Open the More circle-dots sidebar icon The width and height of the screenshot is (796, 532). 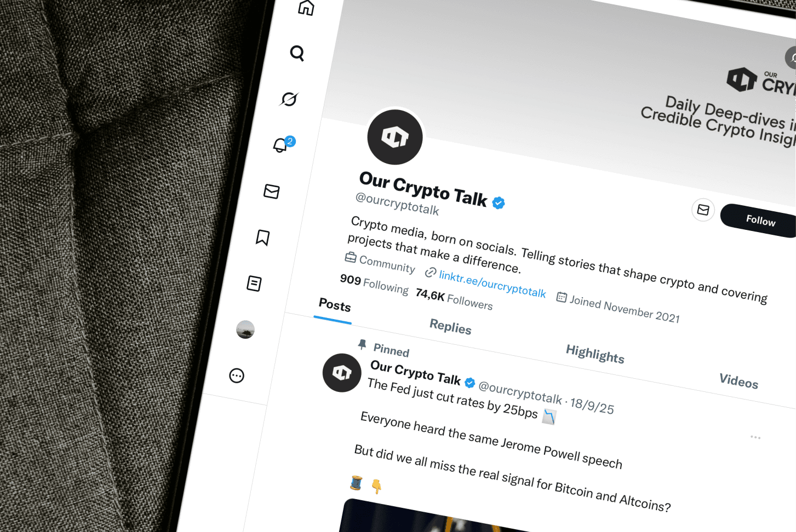click(x=237, y=375)
